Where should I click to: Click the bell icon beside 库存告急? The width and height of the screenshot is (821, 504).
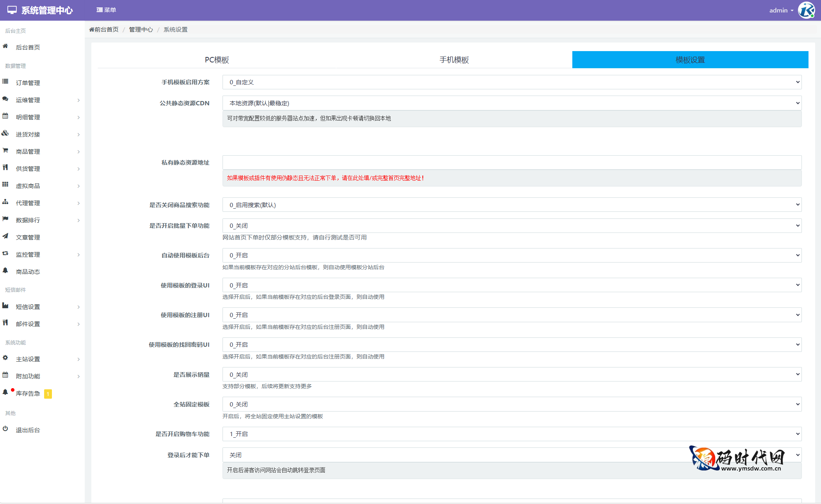pyautogui.click(x=5, y=392)
